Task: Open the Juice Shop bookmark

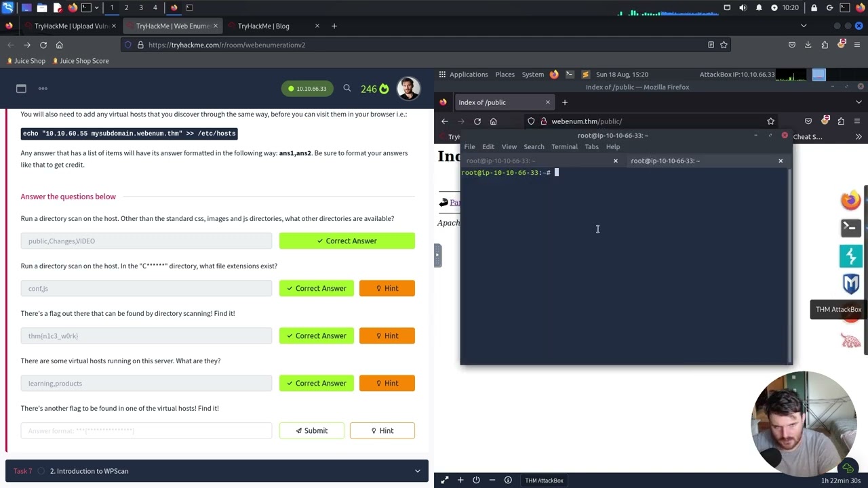Action: (x=26, y=61)
